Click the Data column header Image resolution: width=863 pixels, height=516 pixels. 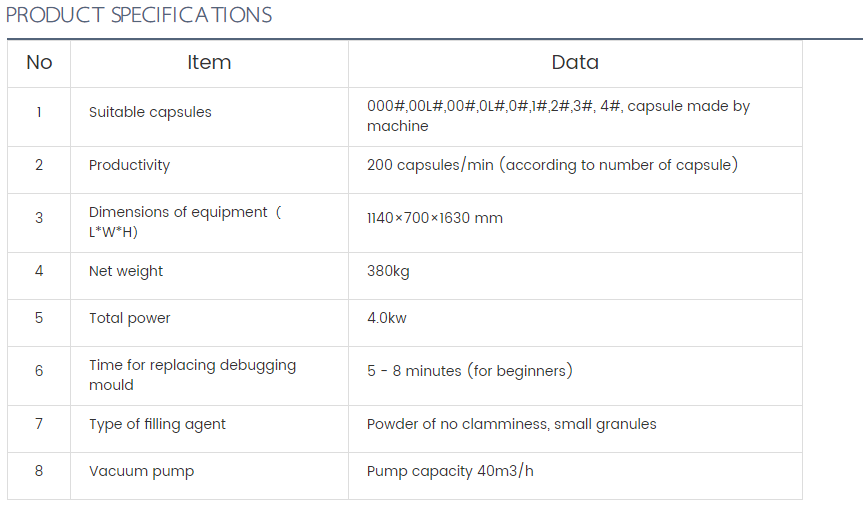pyautogui.click(x=575, y=63)
